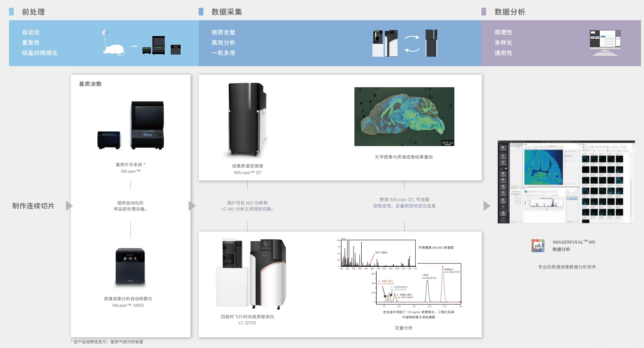
Task: Select the 前处理 section heading
Action: 33,12
